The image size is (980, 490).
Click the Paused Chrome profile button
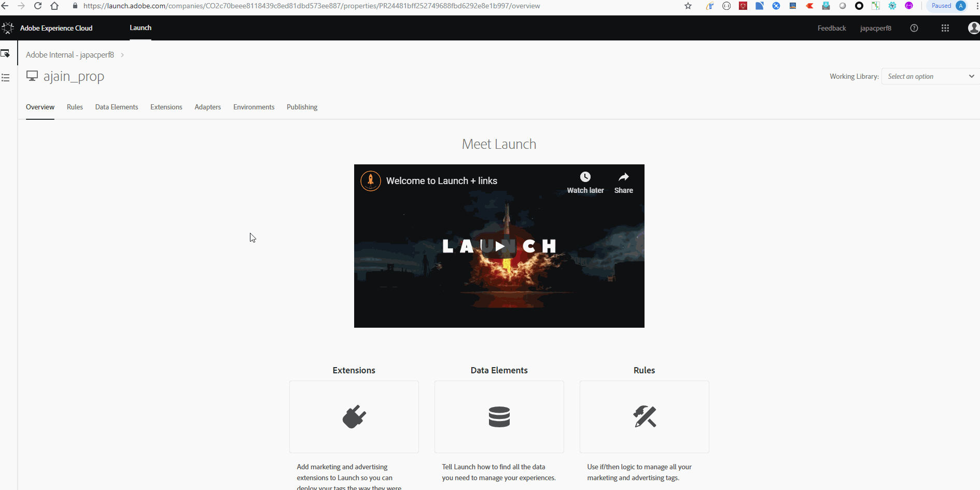(x=947, y=6)
